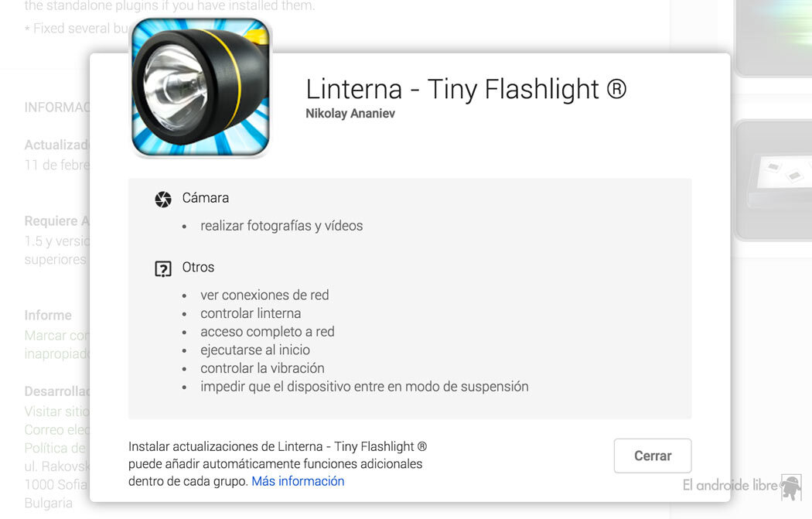
Task: Select the acceso completo a red entry
Action: (268, 332)
